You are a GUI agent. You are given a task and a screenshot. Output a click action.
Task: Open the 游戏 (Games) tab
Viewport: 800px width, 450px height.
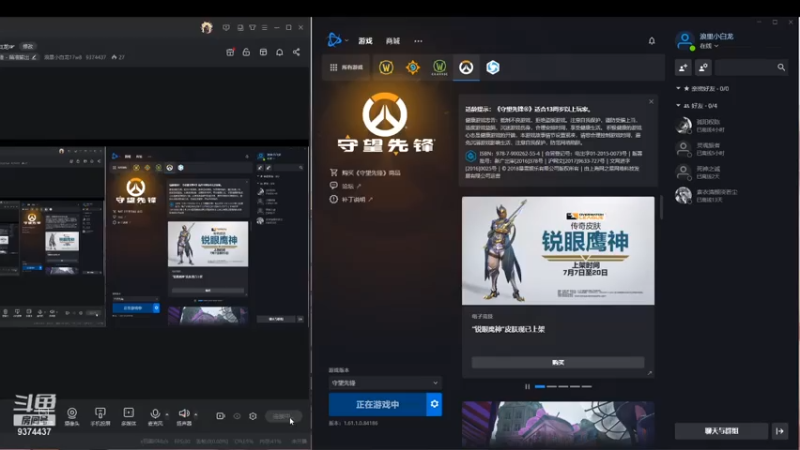365,41
